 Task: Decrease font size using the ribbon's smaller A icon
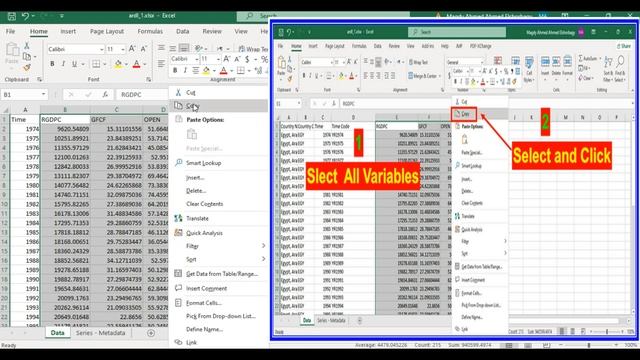click(143, 49)
